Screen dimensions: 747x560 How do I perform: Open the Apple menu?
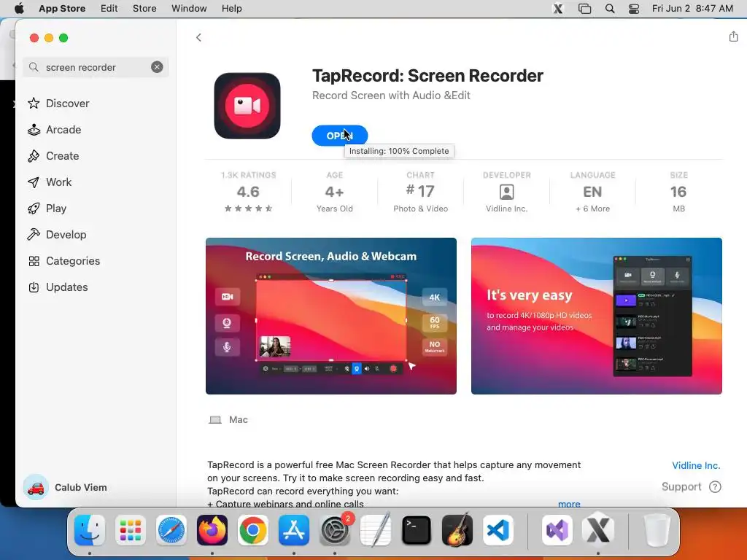tap(19, 8)
